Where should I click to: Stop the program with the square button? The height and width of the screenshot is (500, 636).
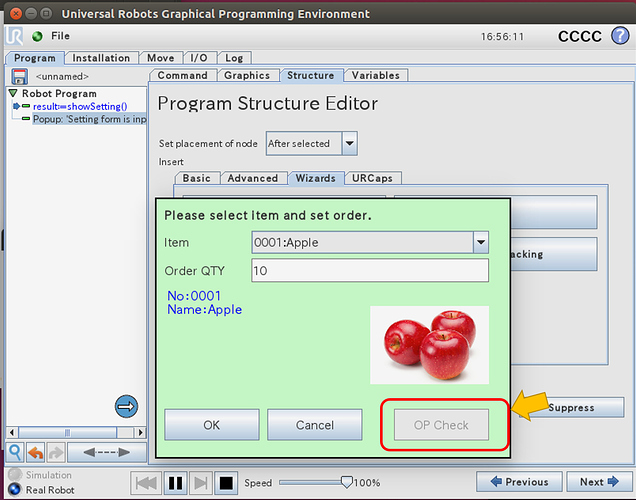pyautogui.click(x=226, y=483)
